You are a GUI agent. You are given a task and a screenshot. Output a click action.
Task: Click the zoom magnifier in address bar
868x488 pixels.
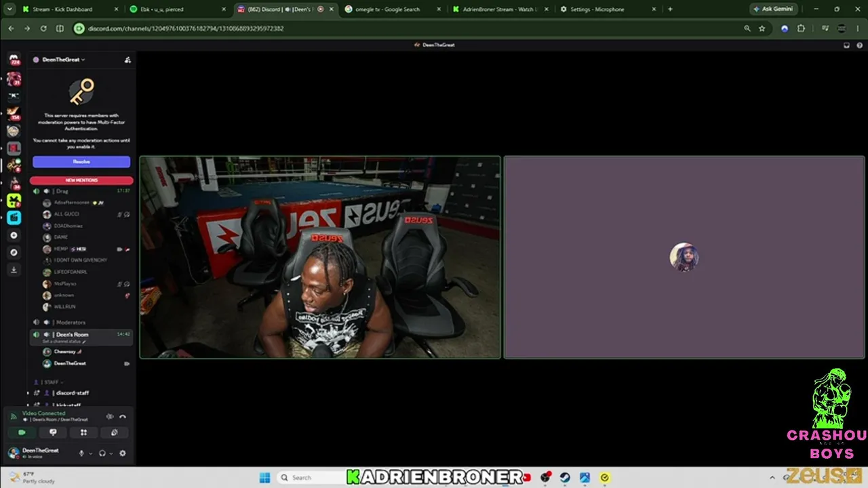(x=747, y=28)
